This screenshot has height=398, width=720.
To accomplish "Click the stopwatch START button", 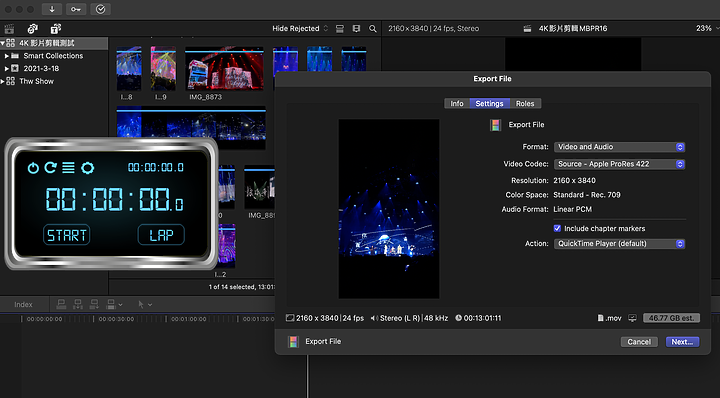I will pos(67,235).
